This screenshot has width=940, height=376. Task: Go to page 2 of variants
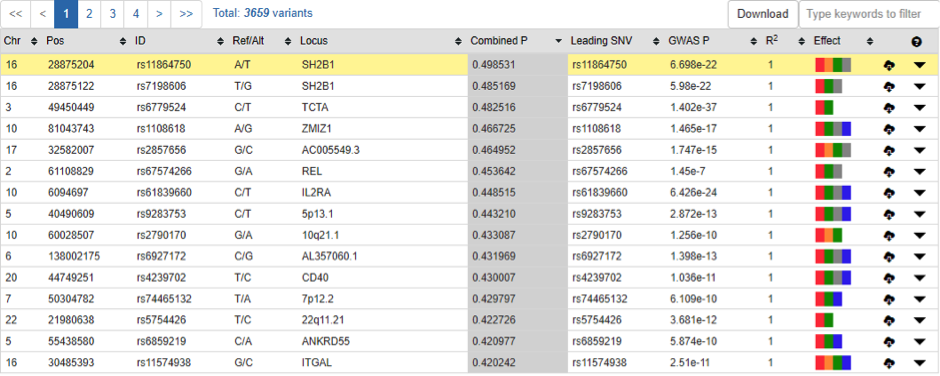(x=89, y=14)
